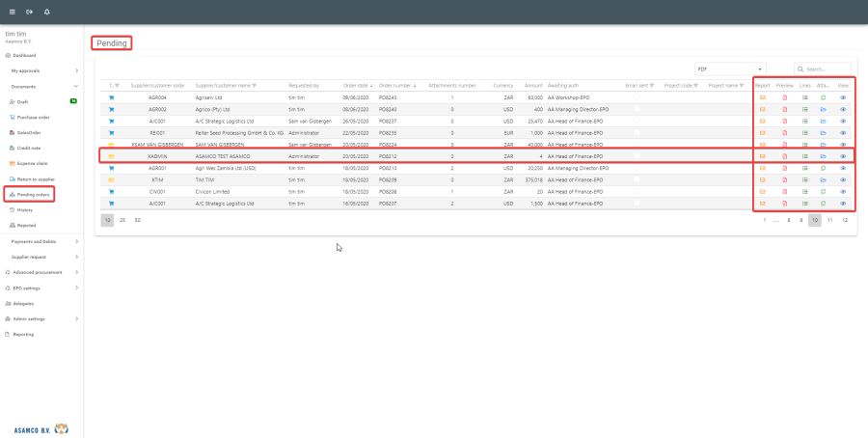Viewport: 868px width, 438px height.
Task: Go to page 11 of results
Action: [x=829, y=220]
